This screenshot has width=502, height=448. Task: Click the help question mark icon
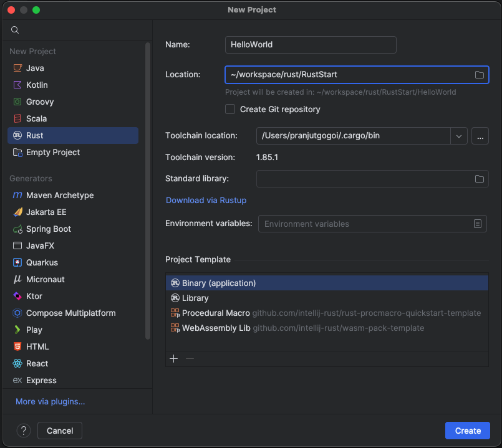[24, 431]
